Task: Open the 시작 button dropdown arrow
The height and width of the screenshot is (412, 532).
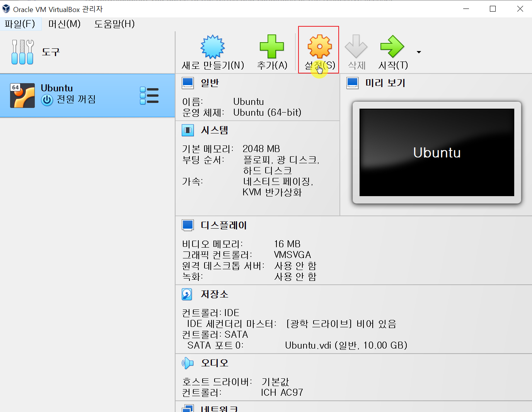Action: pyautogui.click(x=418, y=51)
